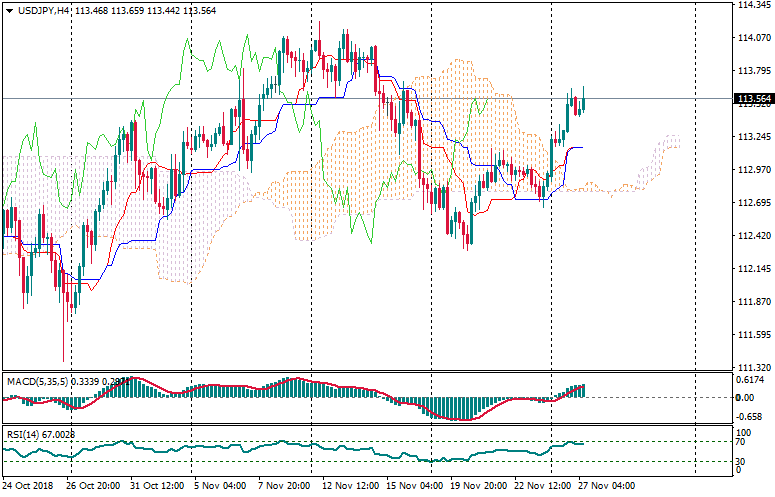Click the 114.345 level on price scale
This screenshot has width=775, height=497.
753,6
